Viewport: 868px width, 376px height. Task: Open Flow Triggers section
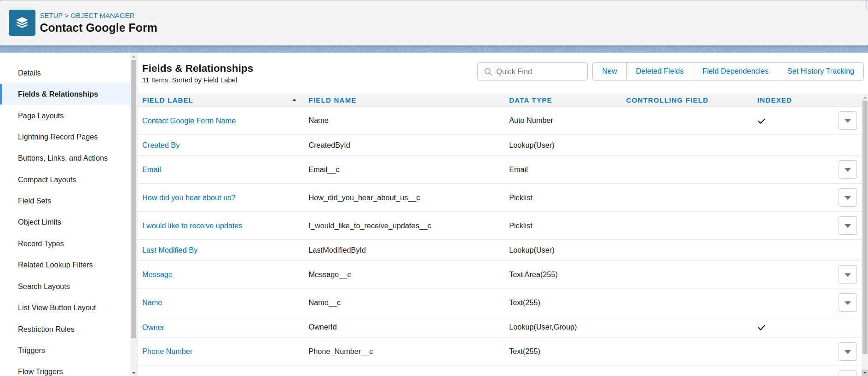pos(41,371)
